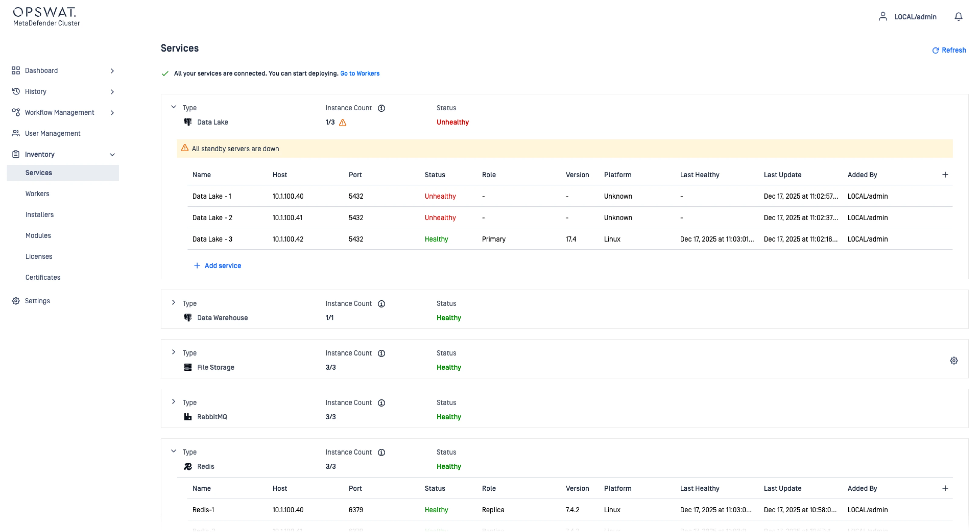Click the Data Lake instance count info icon
980x532 pixels.
click(x=381, y=108)
